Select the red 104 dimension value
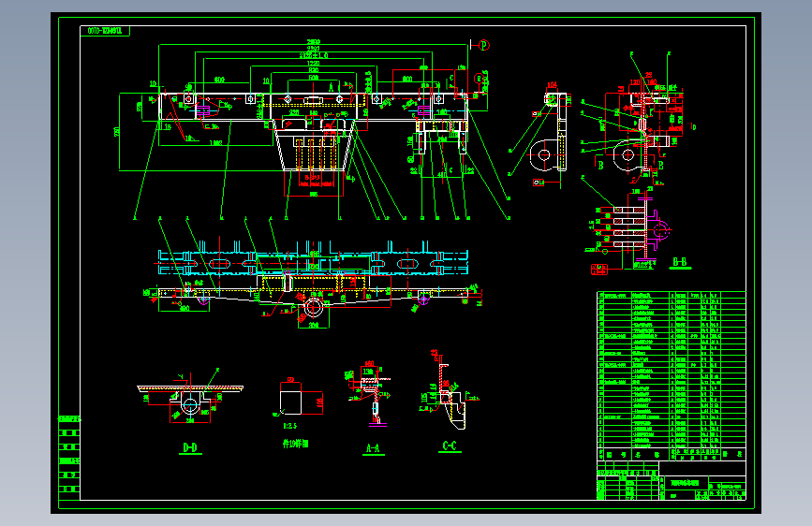812x526 pixels. point(552,85)
